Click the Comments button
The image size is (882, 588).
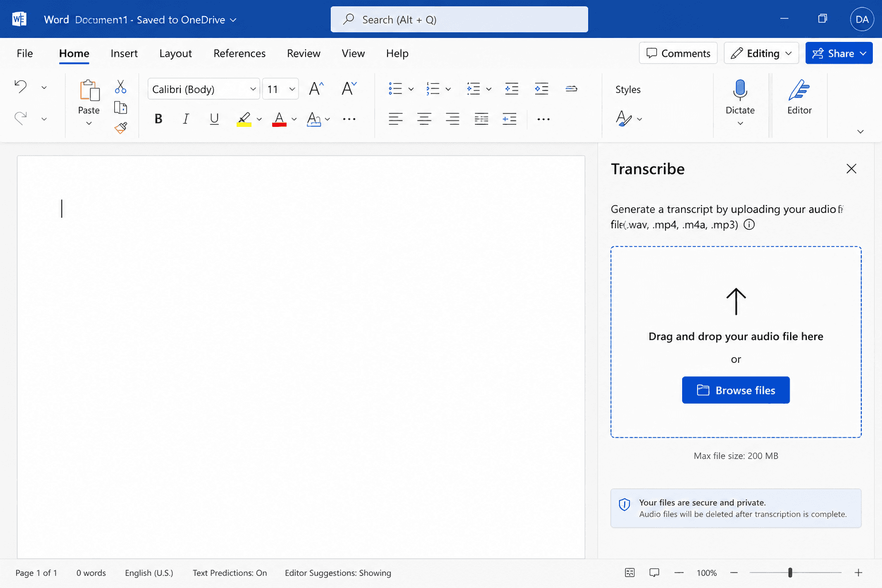tap(678, 53)
